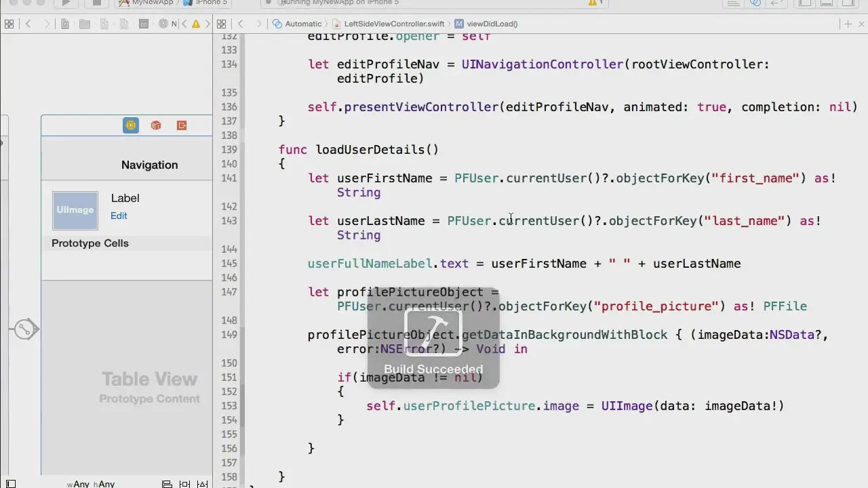Select LeftSideViewController.swift in jump bar
The width and height of the screenshot is (868, 488).
point(387,24)
